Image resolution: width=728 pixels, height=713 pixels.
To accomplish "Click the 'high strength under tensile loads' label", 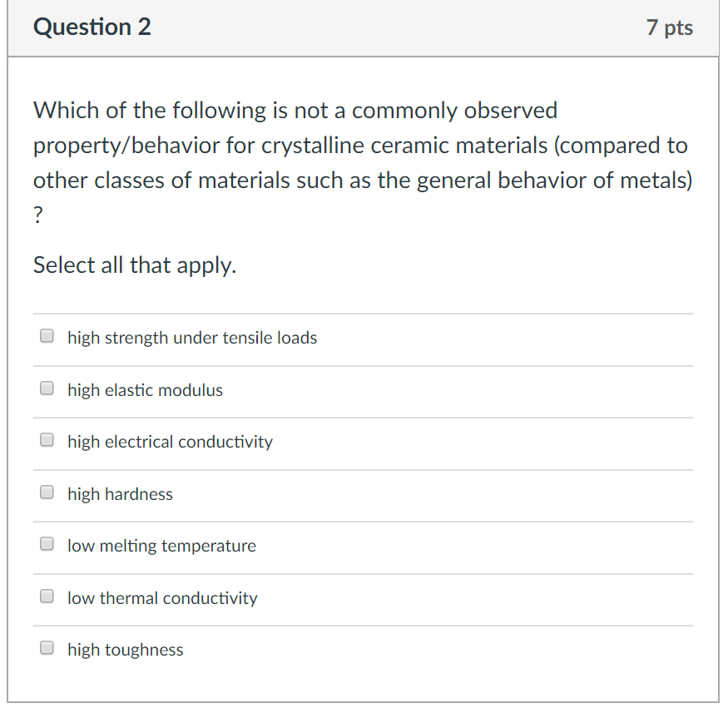I will [191, 338].
